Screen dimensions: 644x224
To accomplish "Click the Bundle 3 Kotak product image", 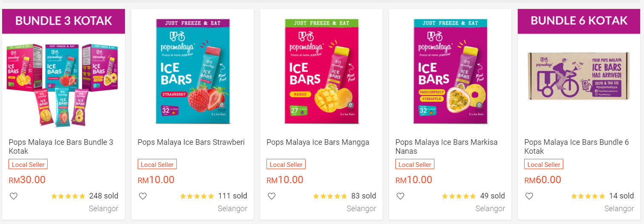I will click(x=63, y=83).
